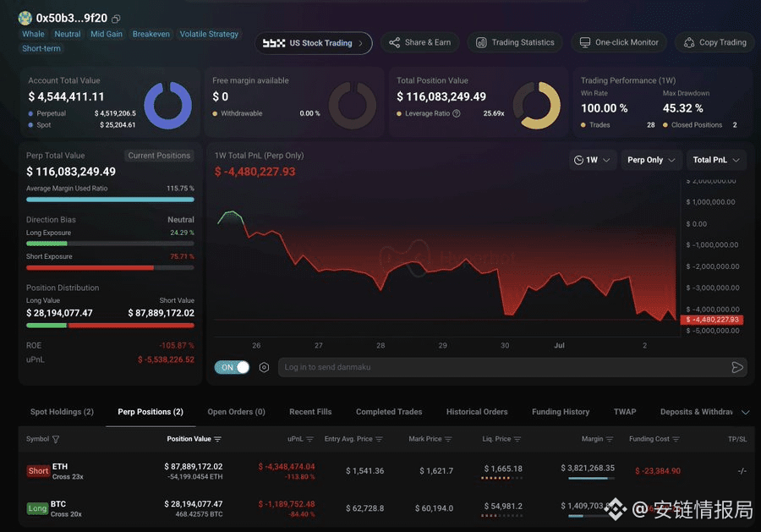Sort by Position Value icon
Image resolution: width=761 pixels, height=532 pixels.
(217, 439)
